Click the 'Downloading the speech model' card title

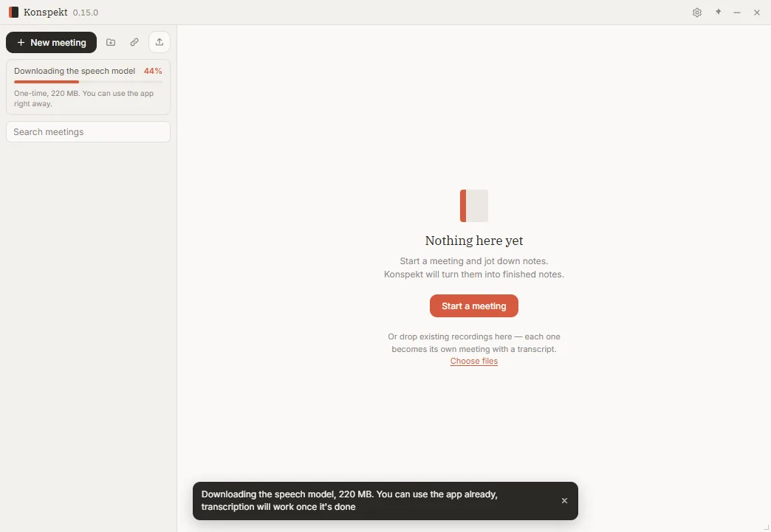(x=75, y=72)
